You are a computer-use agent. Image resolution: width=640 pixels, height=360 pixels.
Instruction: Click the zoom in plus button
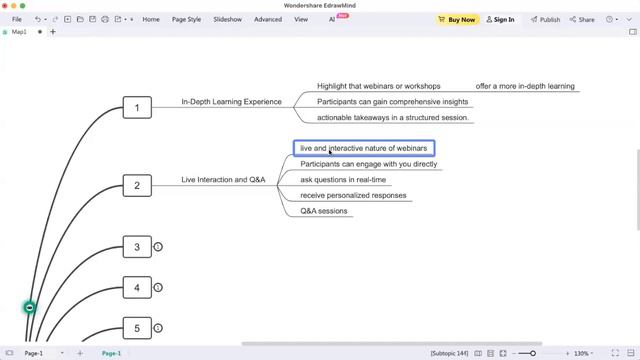pyautogui.click(x=567, y=353)
